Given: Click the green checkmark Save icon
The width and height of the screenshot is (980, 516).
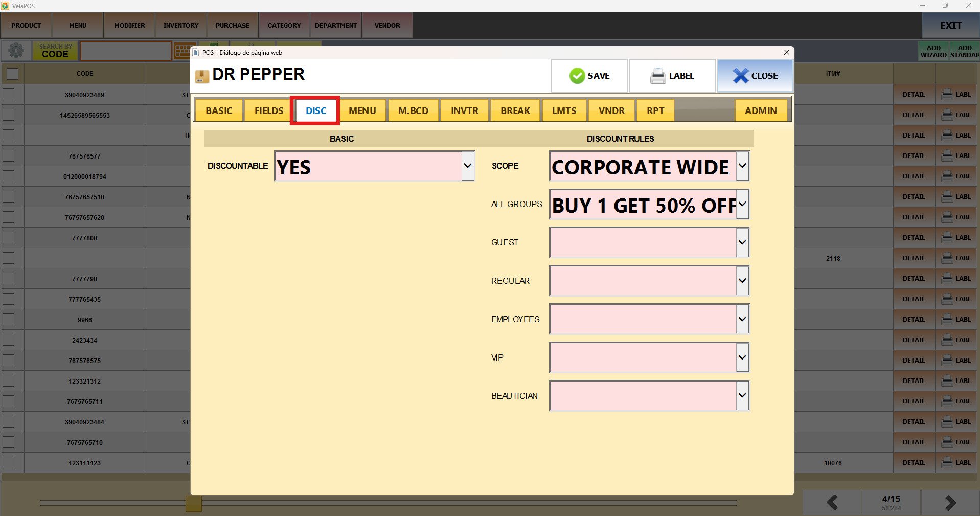Looking at the screenshot, I should [x=577, y=76].
